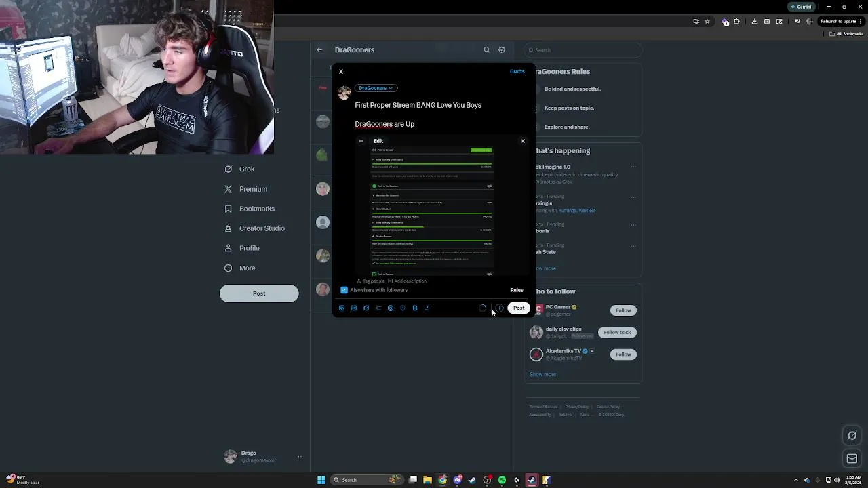
Task: Open Rules link in the composer
Action: coord(517,290)
